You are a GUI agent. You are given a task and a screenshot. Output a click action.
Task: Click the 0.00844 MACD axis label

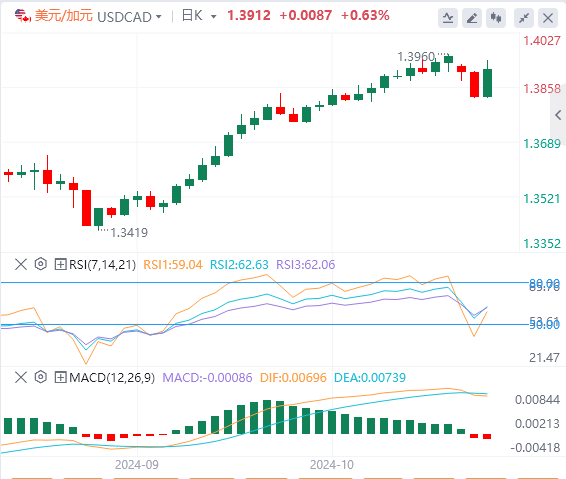[x=537, y=400]
